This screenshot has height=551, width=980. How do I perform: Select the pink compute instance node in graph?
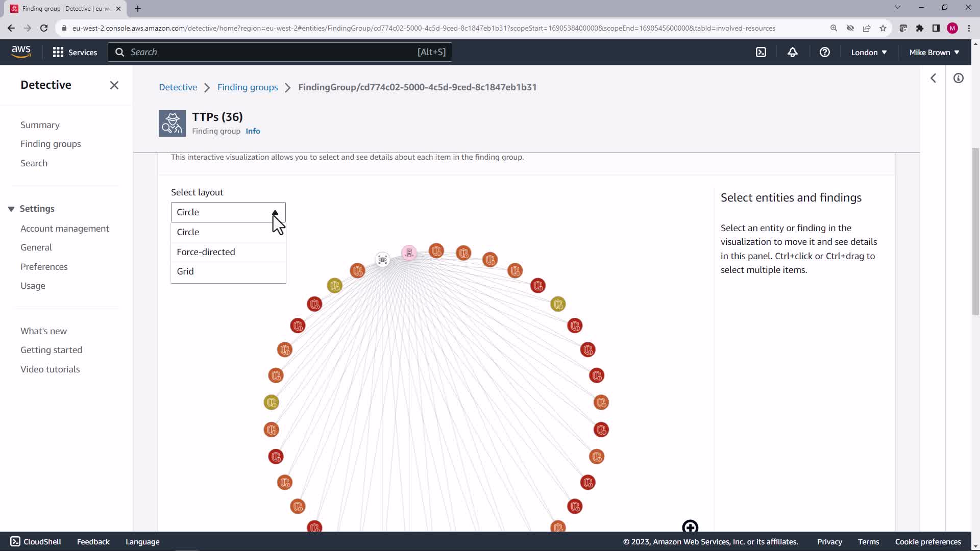click(x=409, y=253)
